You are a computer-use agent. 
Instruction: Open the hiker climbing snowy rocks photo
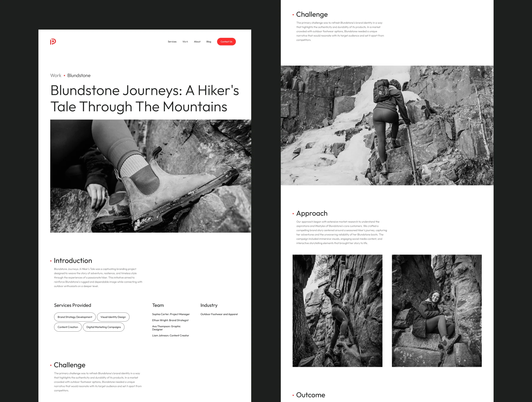387,125
